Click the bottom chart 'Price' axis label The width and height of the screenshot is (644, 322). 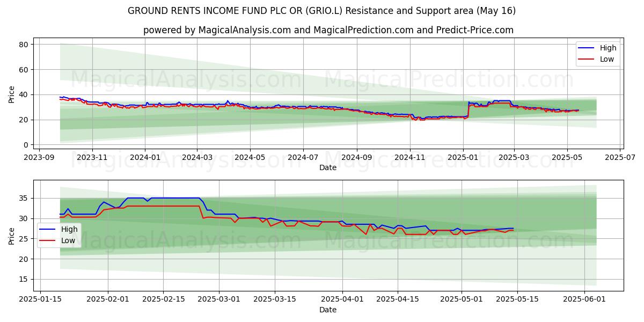point(12,236)
